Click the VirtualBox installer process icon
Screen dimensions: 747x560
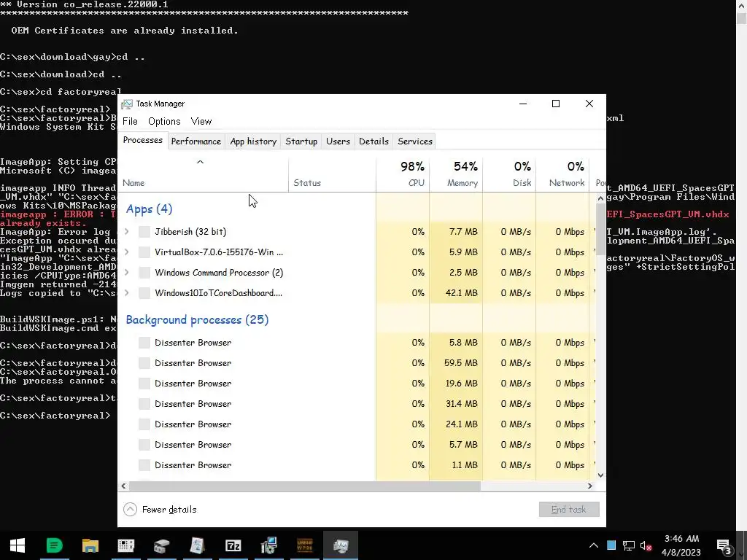(144, 252)
